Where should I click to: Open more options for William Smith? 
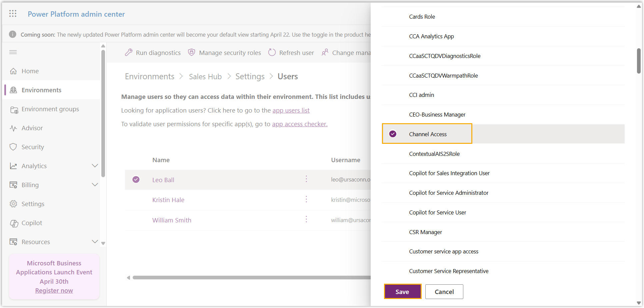[x=306, y=220]
